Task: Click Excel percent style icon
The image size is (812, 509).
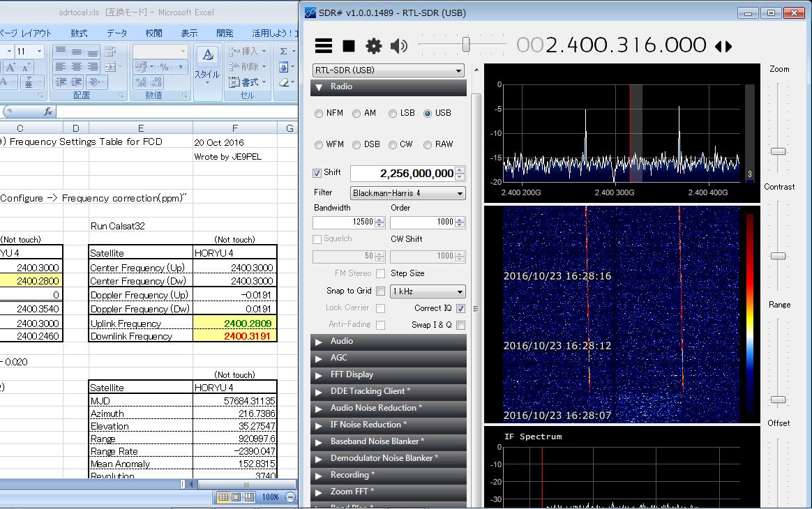Action: point(164,67)
